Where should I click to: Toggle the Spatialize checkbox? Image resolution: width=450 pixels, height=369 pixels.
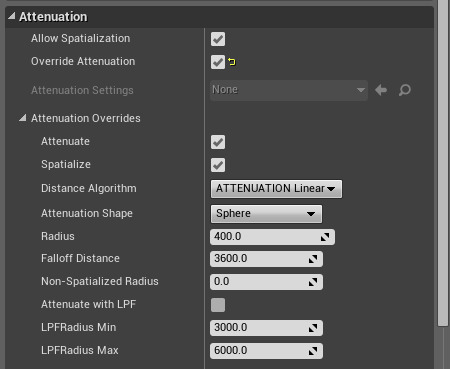(218, 165)
